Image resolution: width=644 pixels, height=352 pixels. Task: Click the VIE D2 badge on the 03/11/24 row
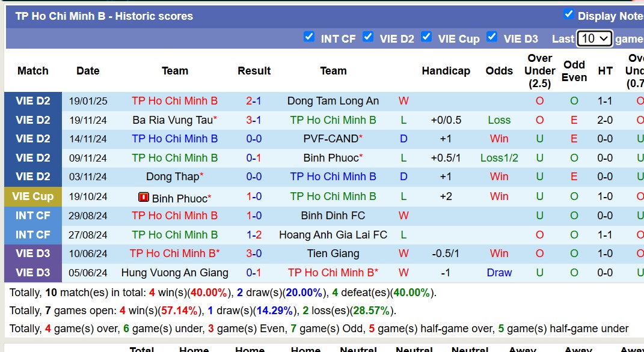point(32,177)
